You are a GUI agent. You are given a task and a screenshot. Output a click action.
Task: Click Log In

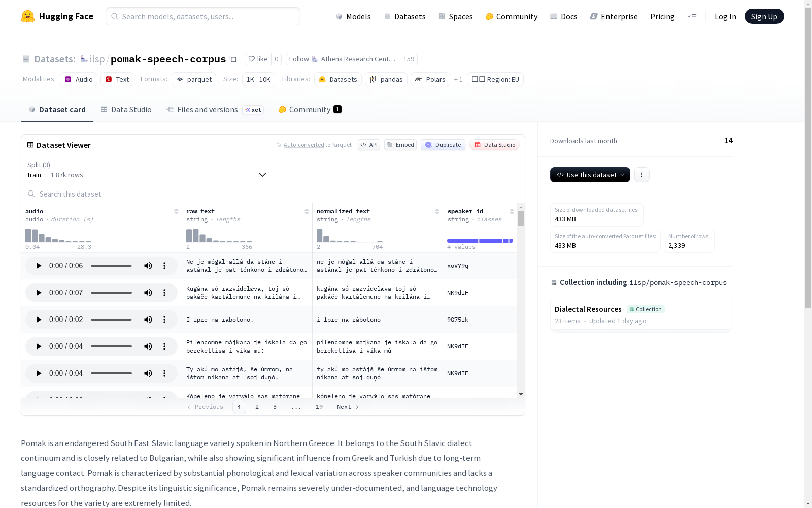[725, 16]
